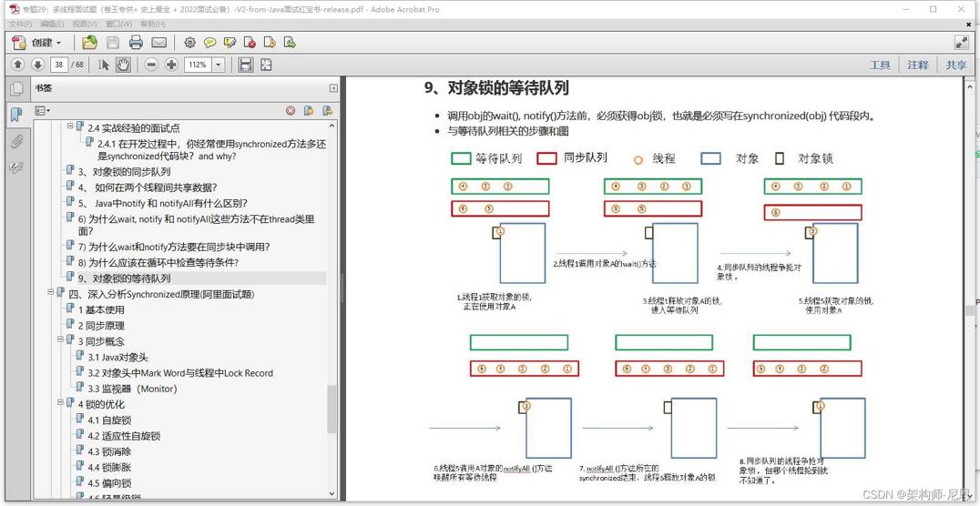Select bookmark 9、对象锁的等待队列

click(125, 278)
